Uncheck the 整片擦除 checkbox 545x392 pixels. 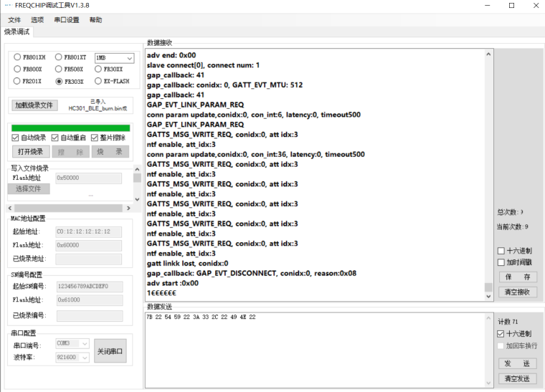[x=95, y=138]
